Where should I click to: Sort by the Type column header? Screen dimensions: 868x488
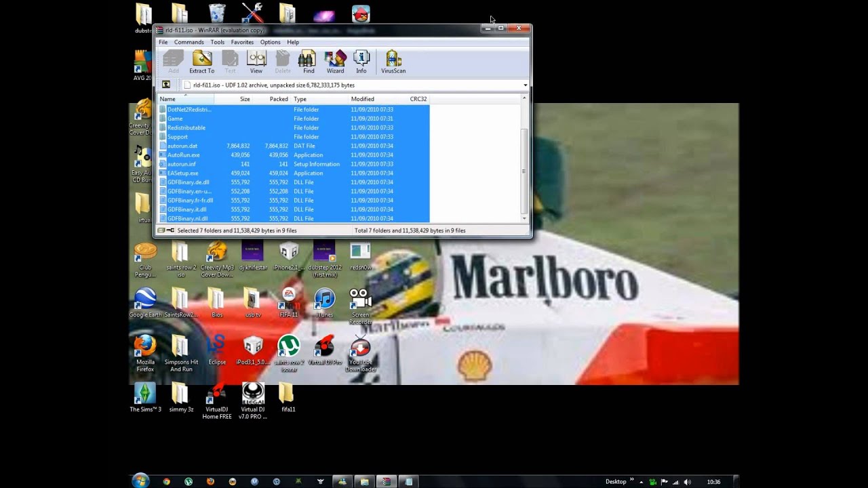(319, 99)
